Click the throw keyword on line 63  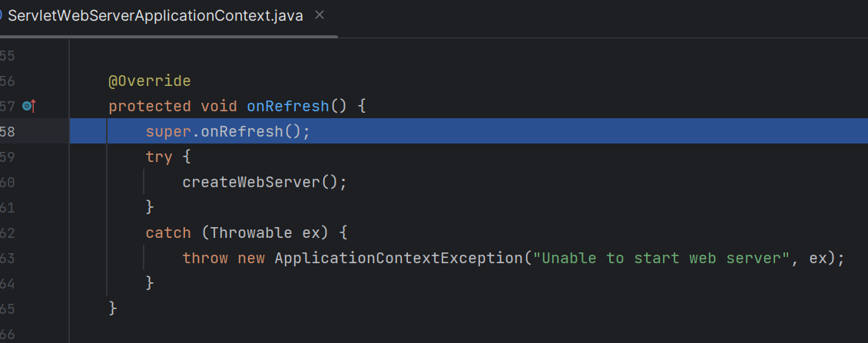205,258
